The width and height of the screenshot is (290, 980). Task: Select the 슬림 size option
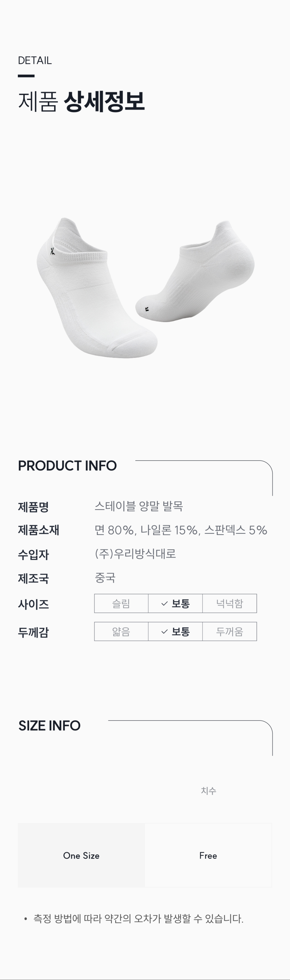121,603
